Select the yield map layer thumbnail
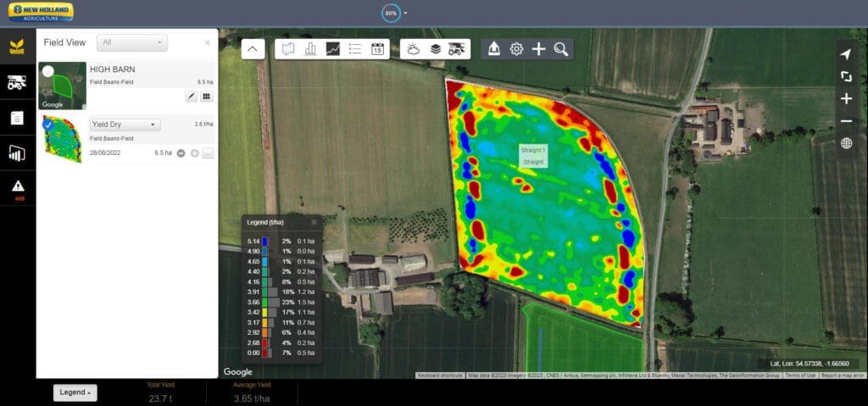The image size is (868, 406). pos(62,139)
